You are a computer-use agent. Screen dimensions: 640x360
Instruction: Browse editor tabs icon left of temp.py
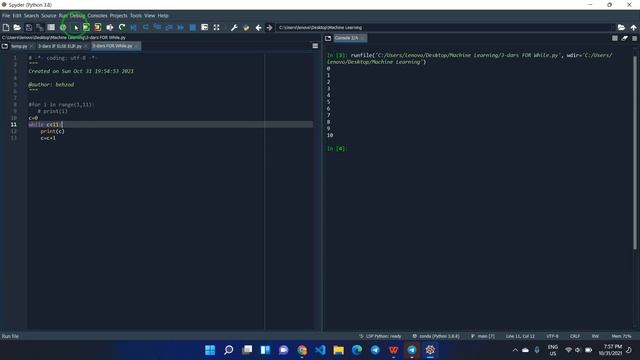(x=5, y=46)
